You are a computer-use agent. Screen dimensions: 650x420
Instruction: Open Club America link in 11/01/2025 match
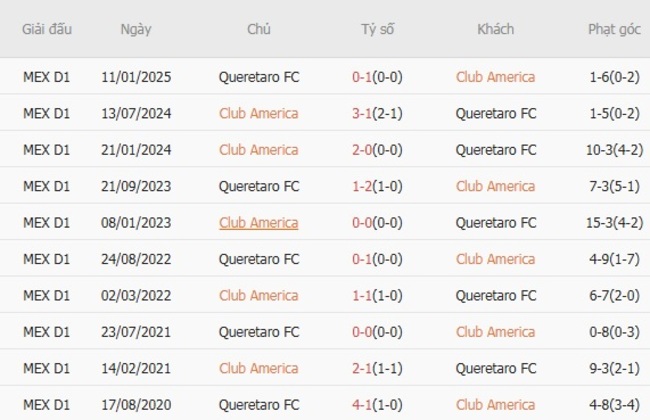tap(495, 77)
